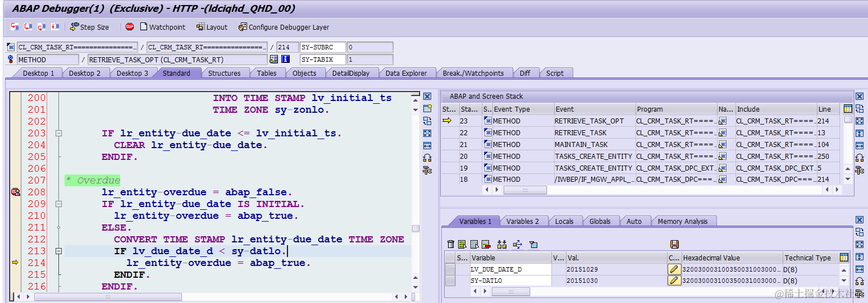Click the replace tool icon beside source editor

coord(427,121)
